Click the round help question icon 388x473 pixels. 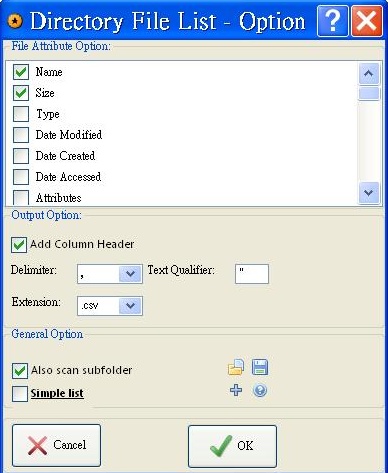click(260, 390)
